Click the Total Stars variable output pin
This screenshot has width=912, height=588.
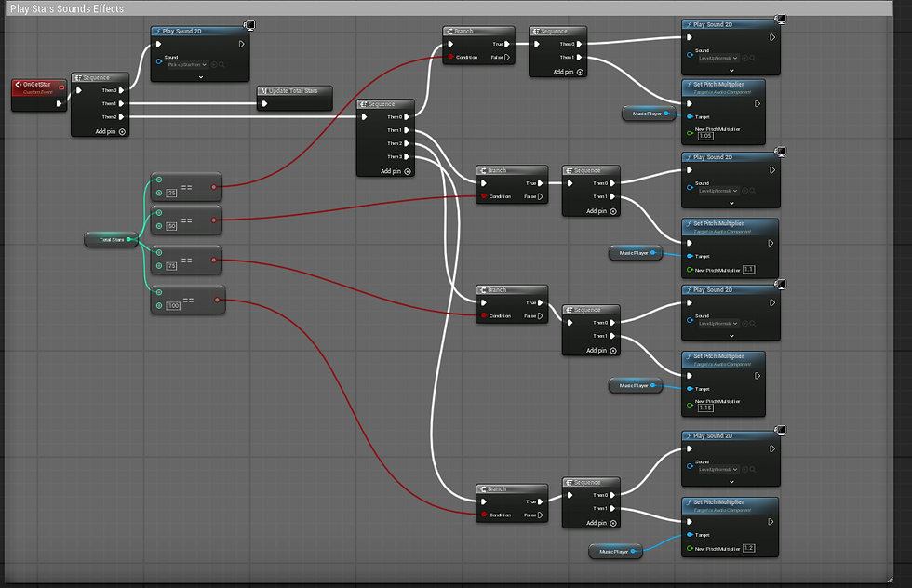click(x=129, y=239)
